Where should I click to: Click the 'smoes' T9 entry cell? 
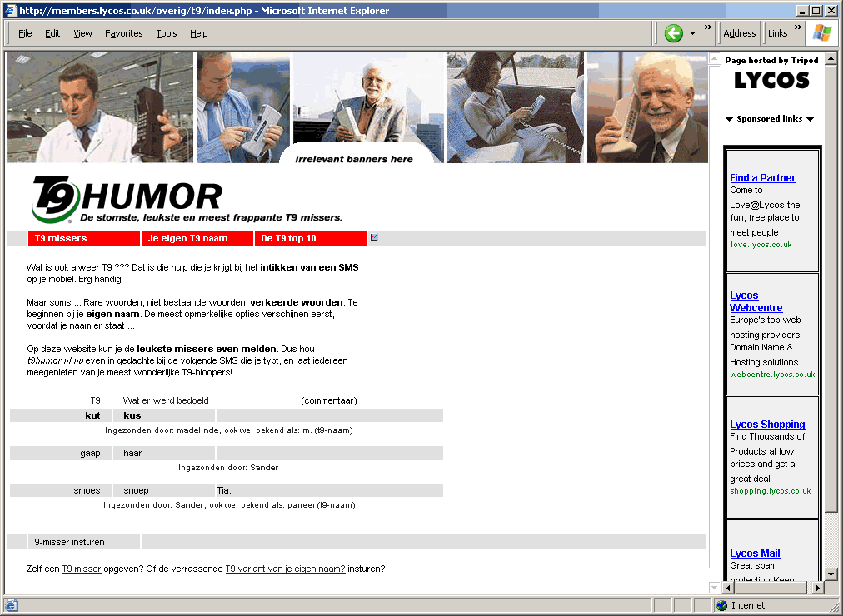pos(61,490)
